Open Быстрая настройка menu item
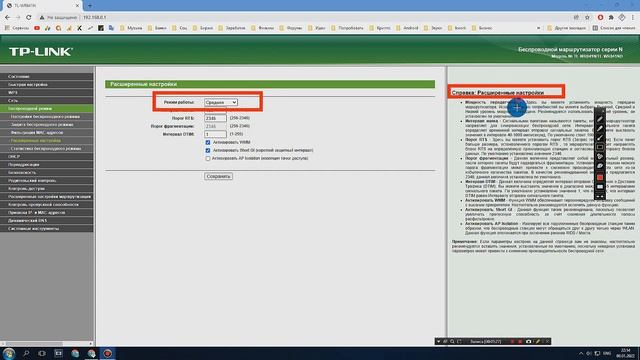The image size is (640, 360). (47, 84)
